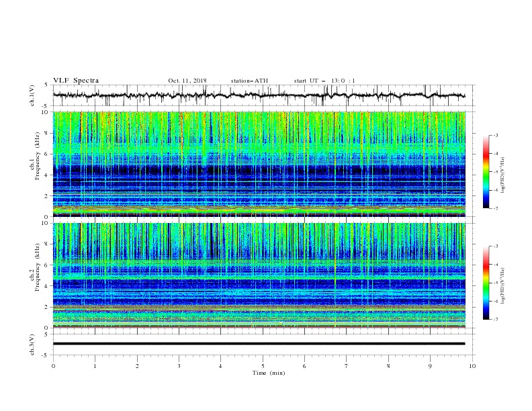Click the ch.1 voltage waveform trace
The height and width of the screenshot is (411, 532).
click(x=259, y=95)
